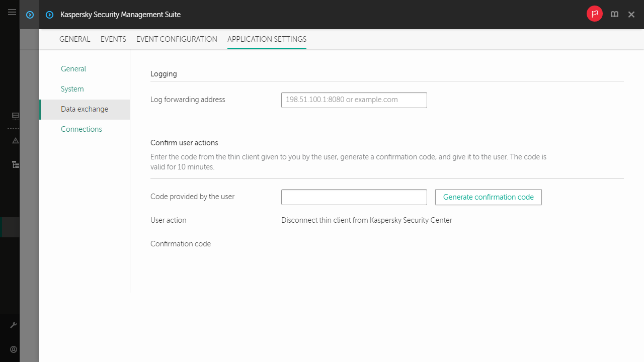Select the monitor icon in the left sidebar
Screen dimensions: 644x362
(x=15, y=116)
